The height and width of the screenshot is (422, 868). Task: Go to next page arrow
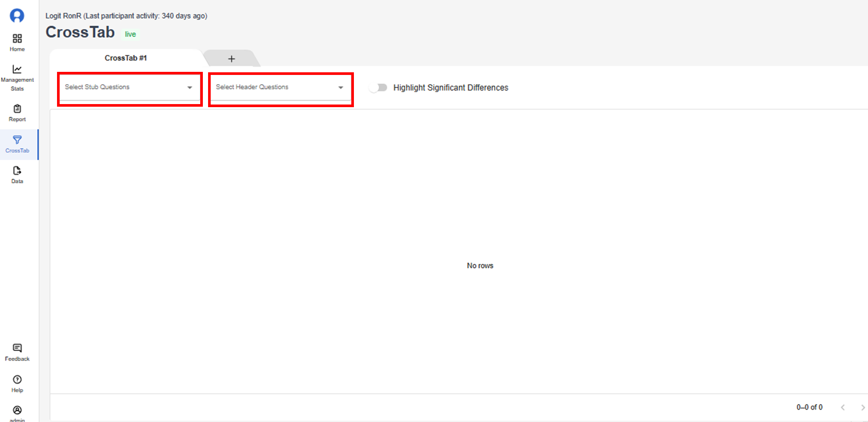pyautogui.click(x=862, y=408)
